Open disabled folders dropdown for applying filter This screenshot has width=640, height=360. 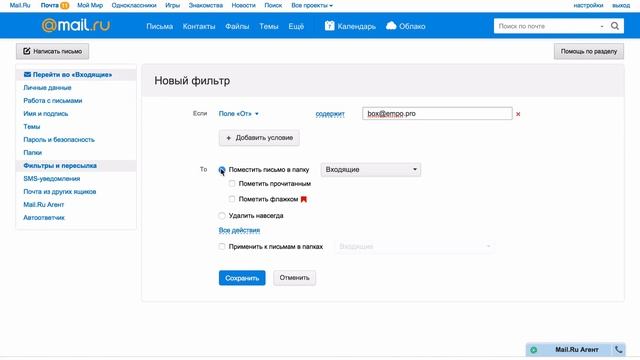(414, 247)
